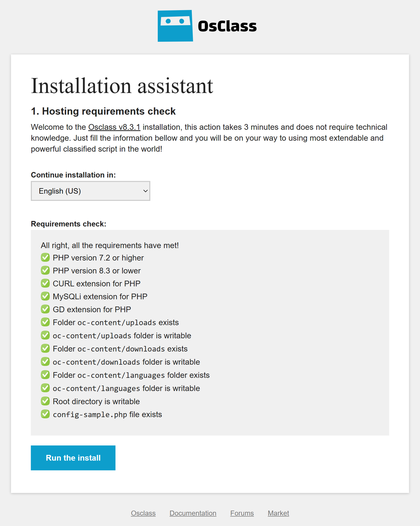
Task: Click checkmark beside PHP version 8.3 or lower
Action: pos(45,270)
